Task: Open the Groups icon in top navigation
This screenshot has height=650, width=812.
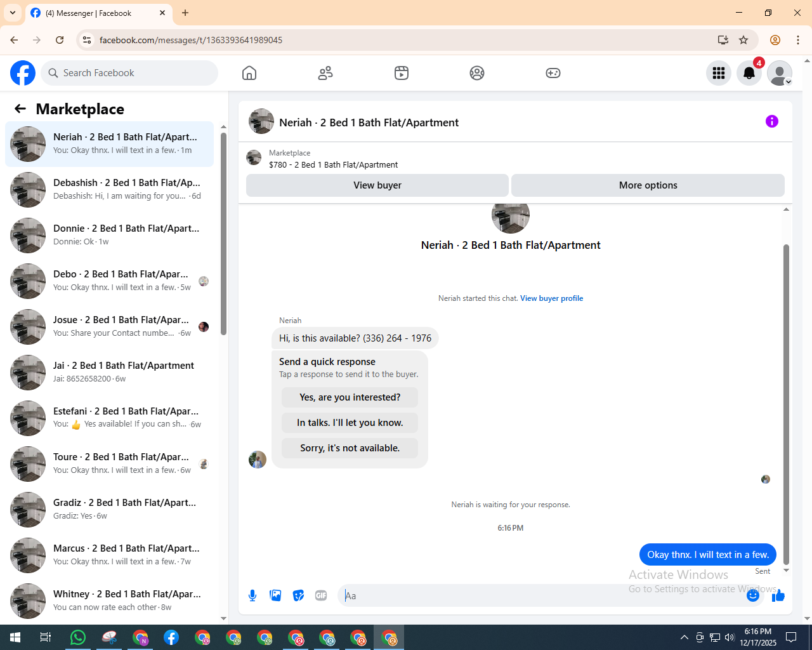Action: point(477,73)
